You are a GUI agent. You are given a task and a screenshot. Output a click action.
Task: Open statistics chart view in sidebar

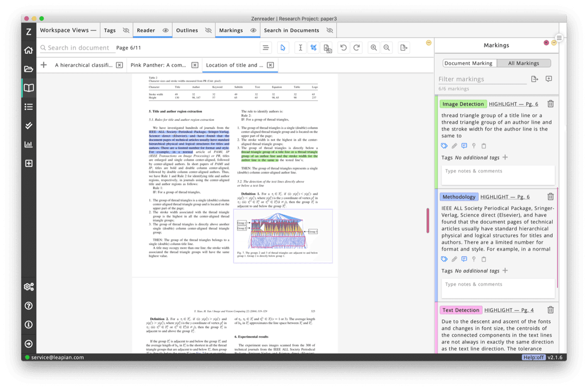pyautogui.click(x=29, y=144)
